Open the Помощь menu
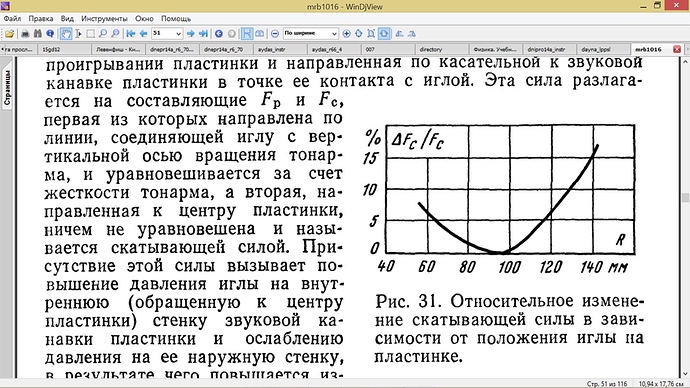690x388 pixels. tap(176, 18)
